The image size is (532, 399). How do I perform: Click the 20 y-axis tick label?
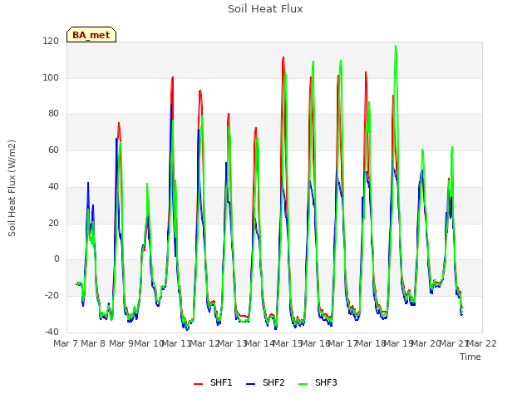53,224
